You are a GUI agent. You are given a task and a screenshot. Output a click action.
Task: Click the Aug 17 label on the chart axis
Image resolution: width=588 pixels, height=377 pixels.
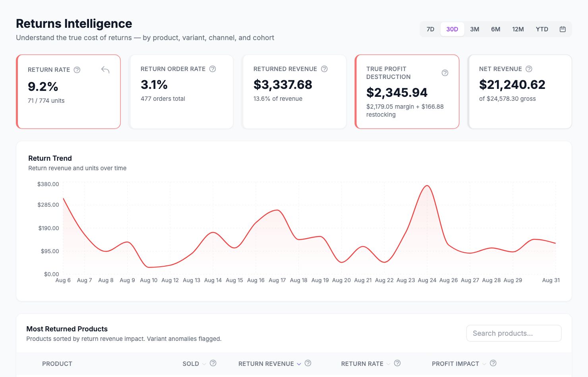(x=277, y=280)
